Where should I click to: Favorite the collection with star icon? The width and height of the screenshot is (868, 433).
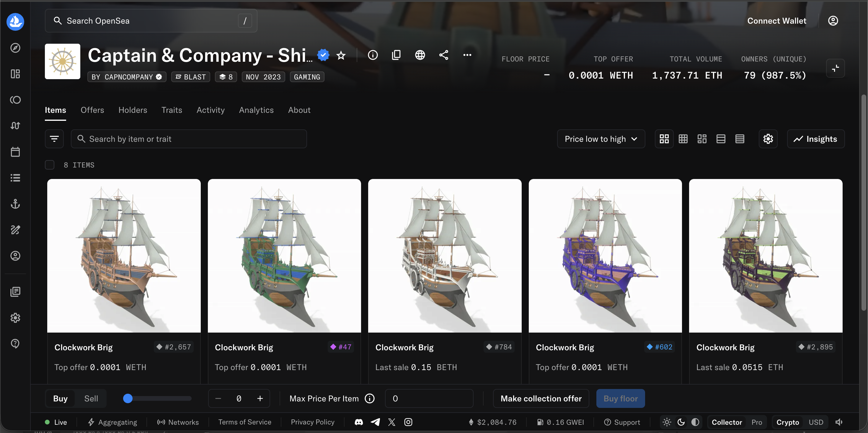click(341, 55)
